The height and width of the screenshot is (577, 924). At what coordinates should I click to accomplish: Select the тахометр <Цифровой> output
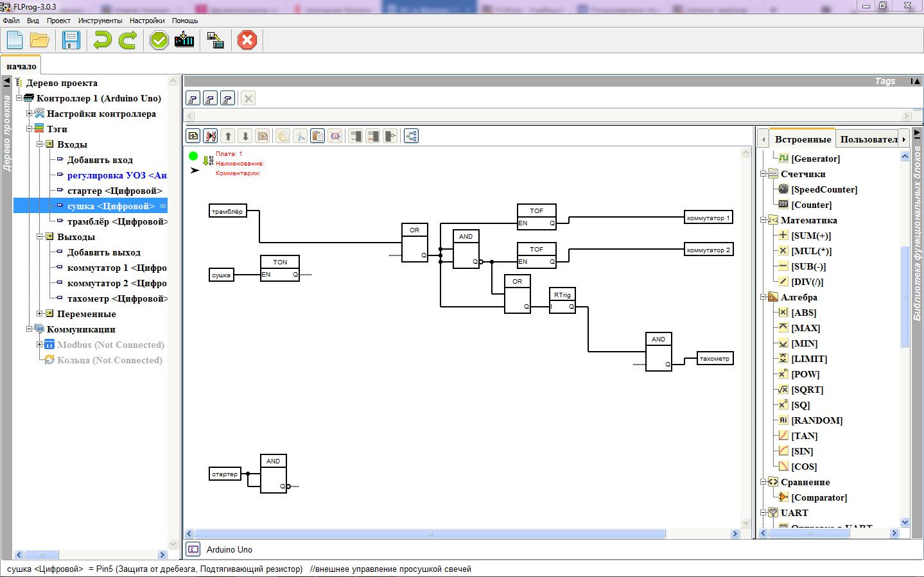(x=117, y=298)
